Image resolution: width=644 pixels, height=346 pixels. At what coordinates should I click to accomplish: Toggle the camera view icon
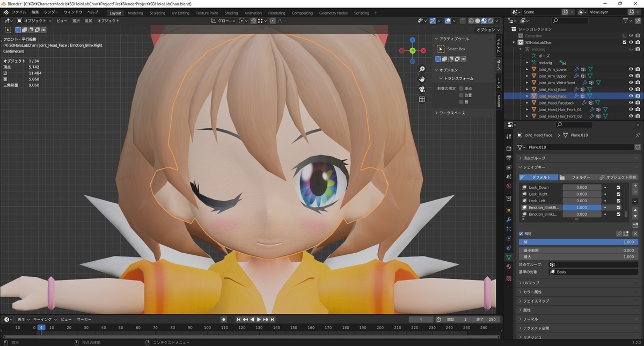[x=422, y=89]
